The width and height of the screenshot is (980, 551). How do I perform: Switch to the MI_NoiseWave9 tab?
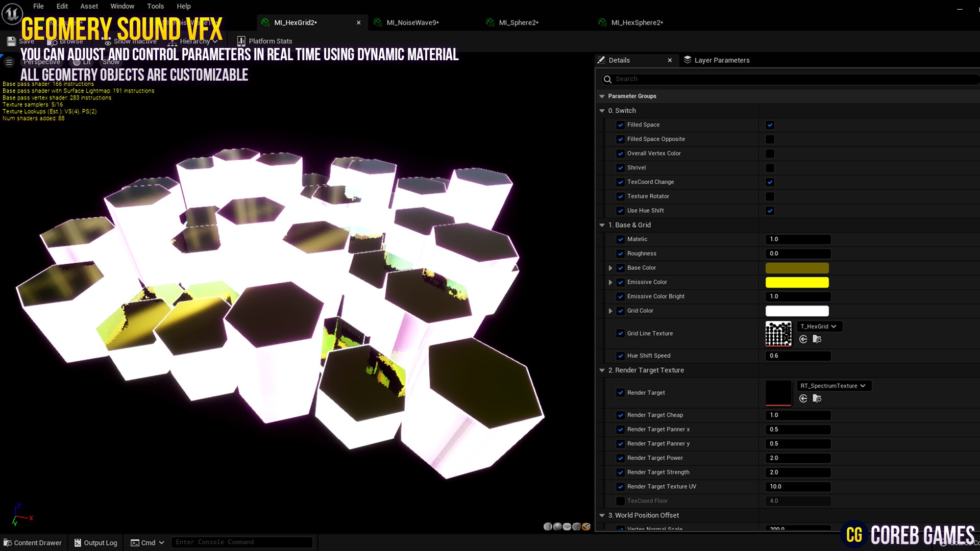click(412, 22)
